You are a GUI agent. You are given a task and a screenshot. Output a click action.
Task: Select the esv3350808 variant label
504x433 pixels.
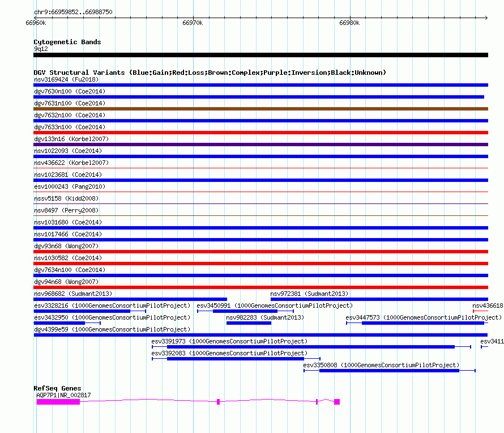point(381,365)
